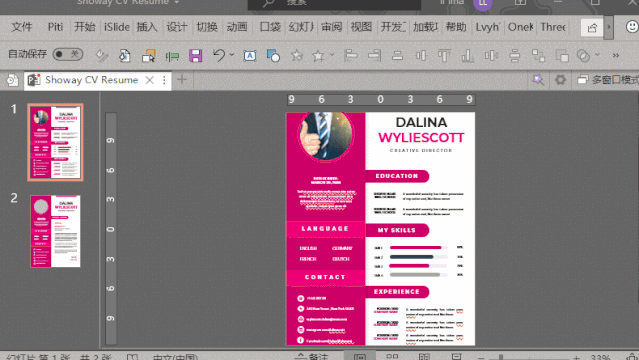Click the Align Middle icon
Viewport: 639px width, 360px height.
coord(421,55)
